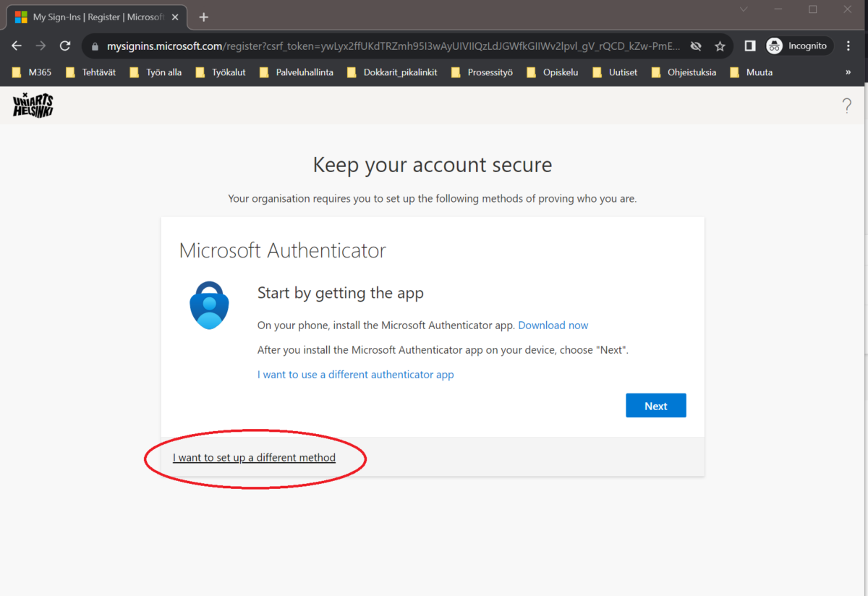Click the third-party cookies blocked eye icon
The image size is (868, 596).
pos(696,46)
